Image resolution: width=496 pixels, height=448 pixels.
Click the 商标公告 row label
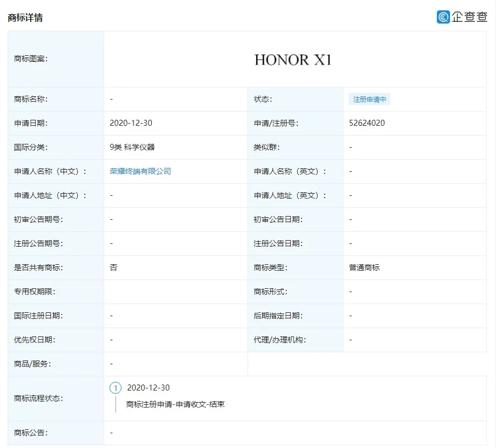(x=31, y=433)
